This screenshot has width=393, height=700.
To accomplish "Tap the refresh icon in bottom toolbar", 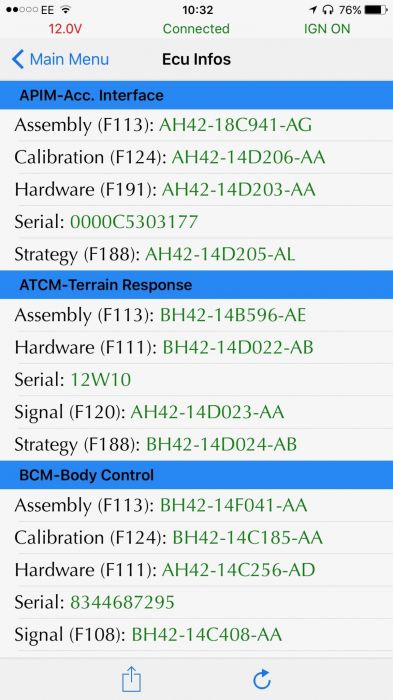I will 262,679.
